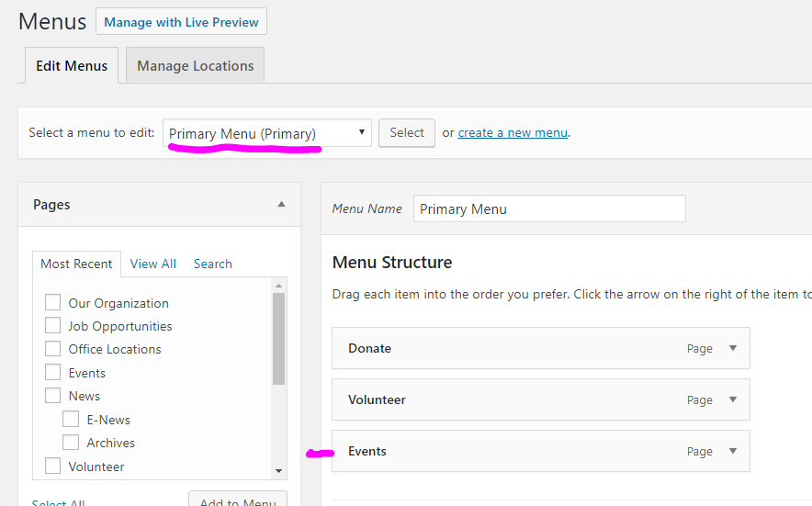Switch to the Search pages tab
Screen dimensions: 812x506
point(212,264)
